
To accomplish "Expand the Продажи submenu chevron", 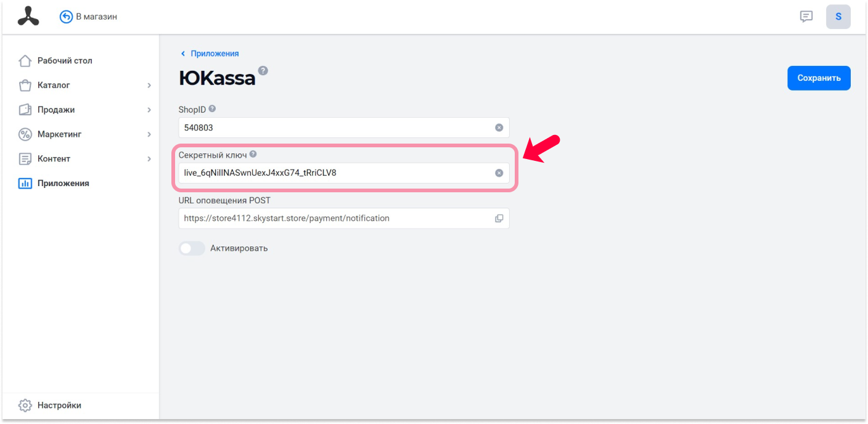I will coord(149,110).
